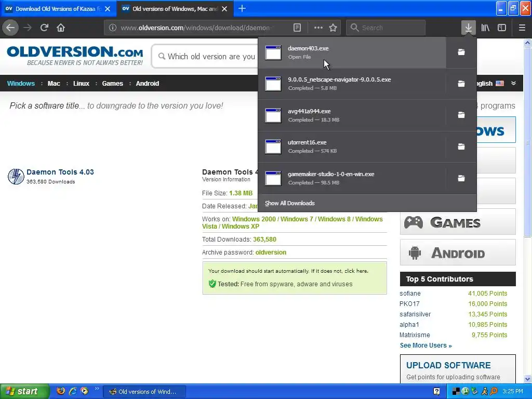Click the page vertical scrollbar up arrow
This screenshot has width=532, height=399.
tap(528, 43)
